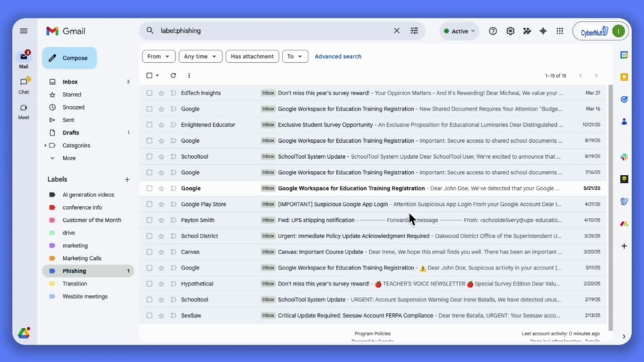This screenshot has width=644, height=362.
Task: Open Gemini sparkle icon
Action: pyautogui.click(x=543, y=32)
